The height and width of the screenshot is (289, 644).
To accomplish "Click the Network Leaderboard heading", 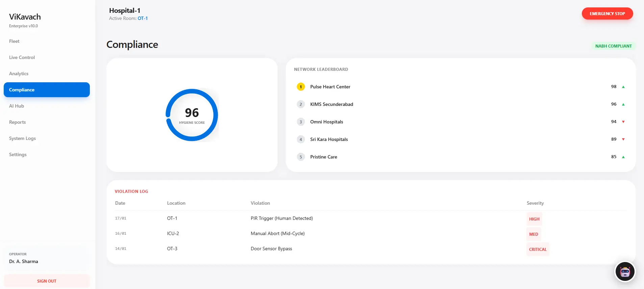I will click(321, 69).
